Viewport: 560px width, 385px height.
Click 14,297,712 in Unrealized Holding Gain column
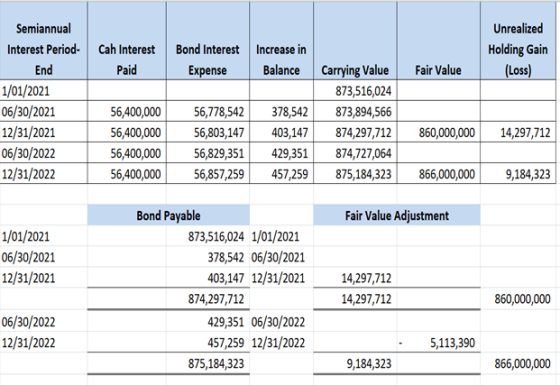coord(518,132)
